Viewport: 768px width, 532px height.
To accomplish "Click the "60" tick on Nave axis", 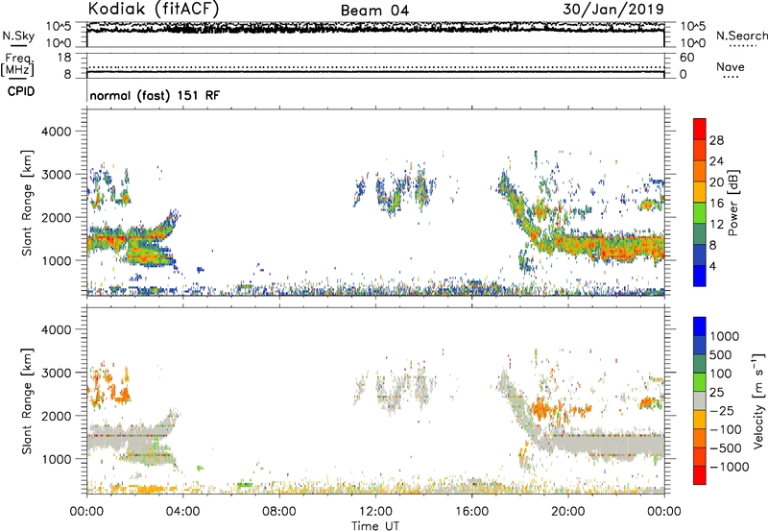I will tap(686, 58).
